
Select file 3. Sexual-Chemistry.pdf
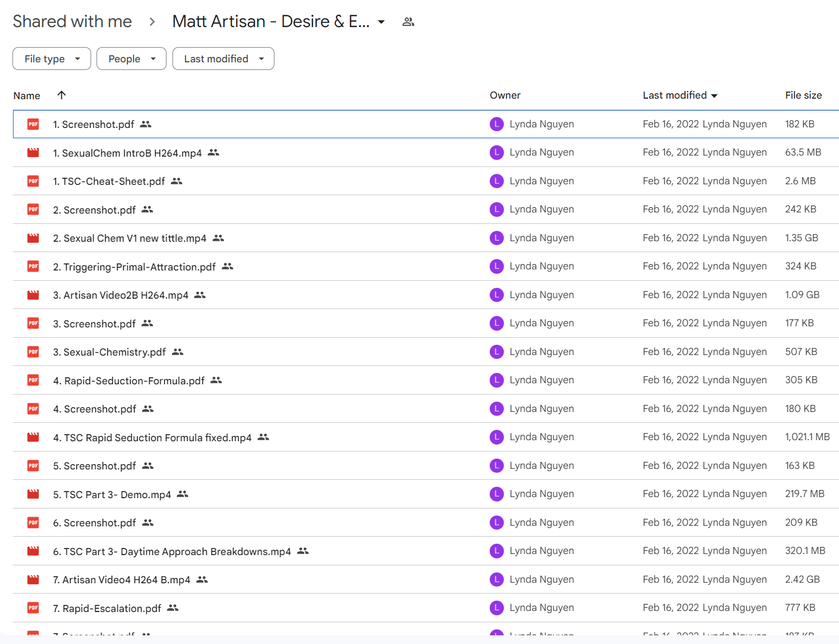pos(426,352)
